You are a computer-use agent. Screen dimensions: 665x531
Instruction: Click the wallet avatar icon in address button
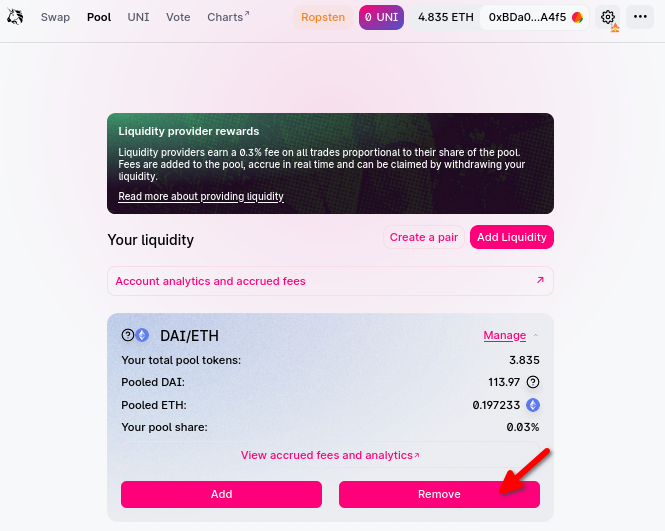point(577,17)
